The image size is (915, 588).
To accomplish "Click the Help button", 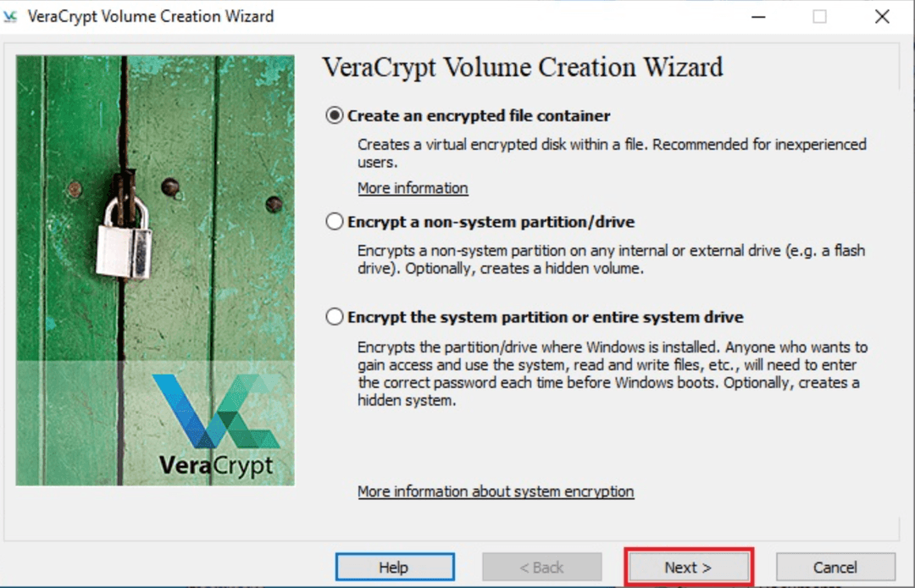I will pos(395,567).
